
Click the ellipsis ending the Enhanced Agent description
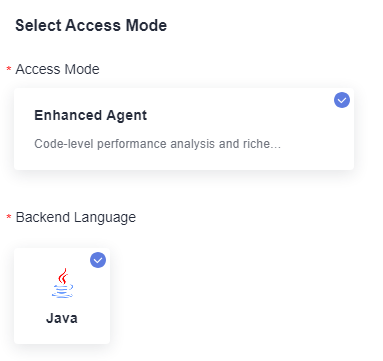275,147
